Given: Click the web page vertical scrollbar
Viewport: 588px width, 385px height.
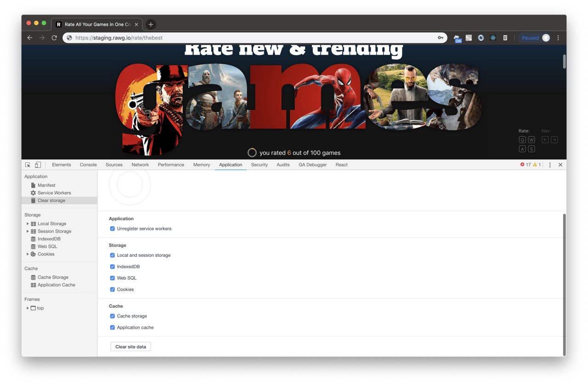Looking at the screenshot, I should click(564, 61).
